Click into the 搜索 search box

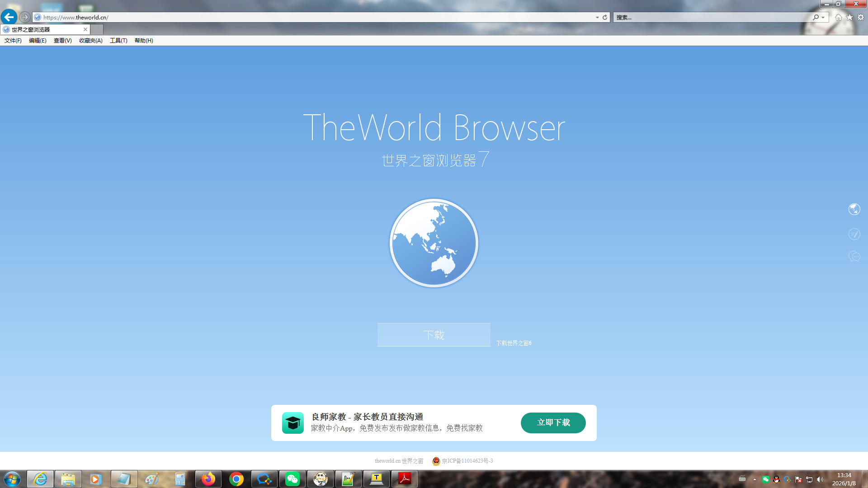710,17
